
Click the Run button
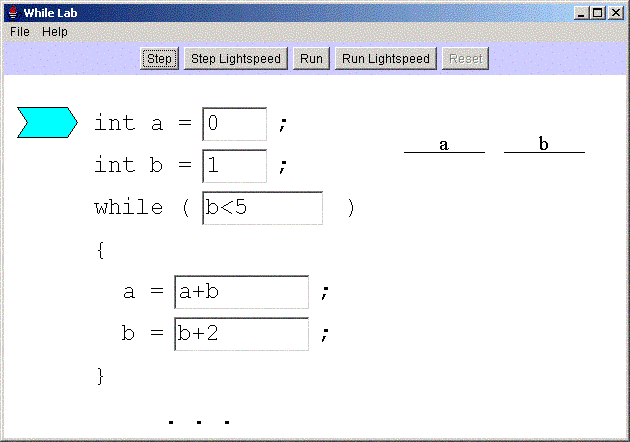point(311,58)
